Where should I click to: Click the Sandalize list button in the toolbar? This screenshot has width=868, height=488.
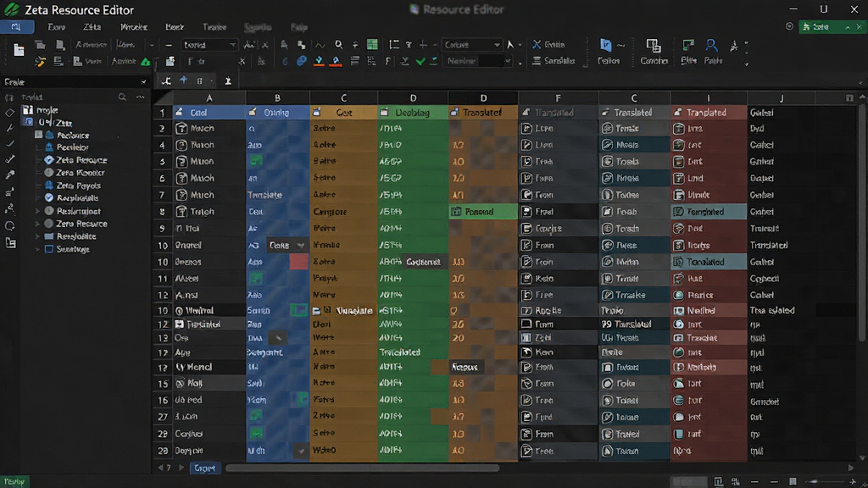554,61
